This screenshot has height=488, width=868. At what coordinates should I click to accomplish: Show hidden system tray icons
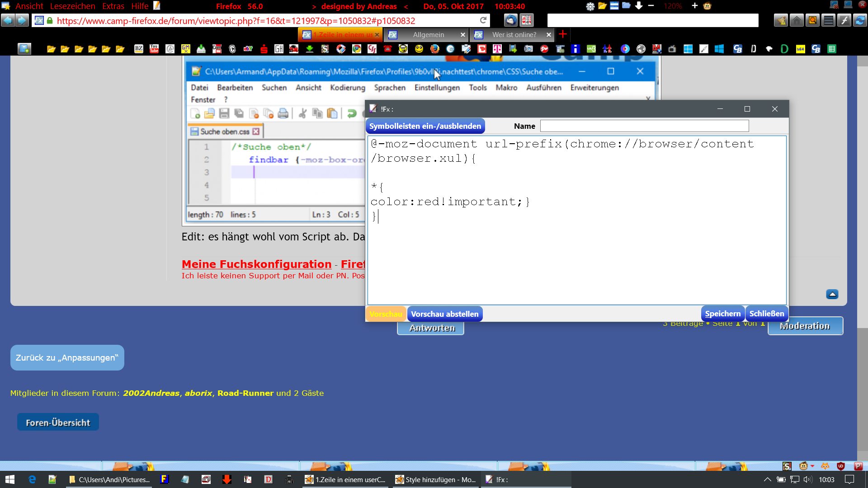(767, 479)
